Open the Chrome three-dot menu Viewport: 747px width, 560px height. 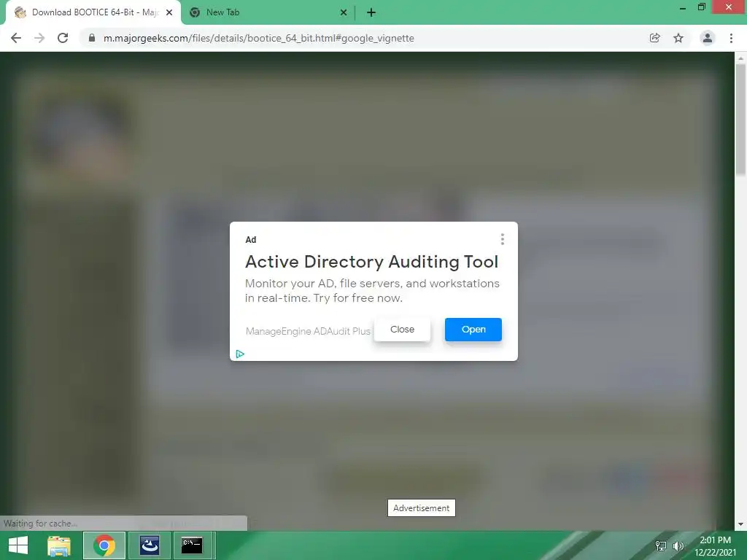[731, 38]
